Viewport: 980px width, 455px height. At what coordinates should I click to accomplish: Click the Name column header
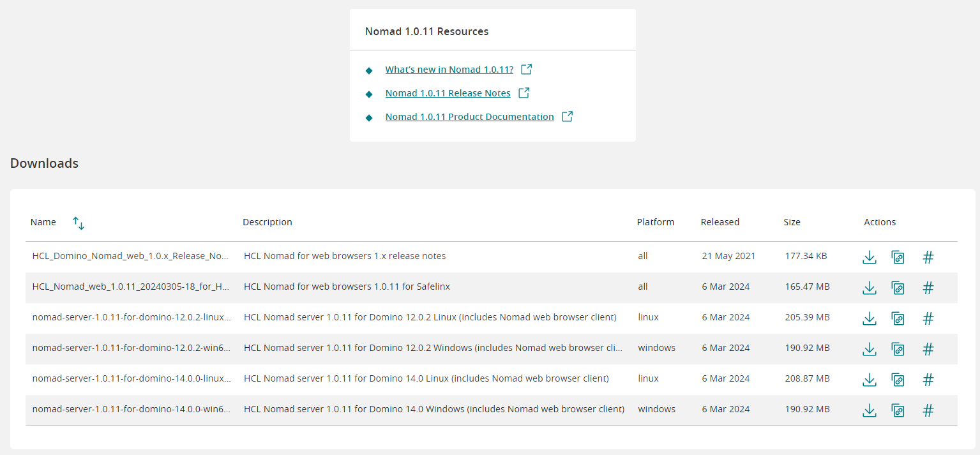[x=43, y=222]
